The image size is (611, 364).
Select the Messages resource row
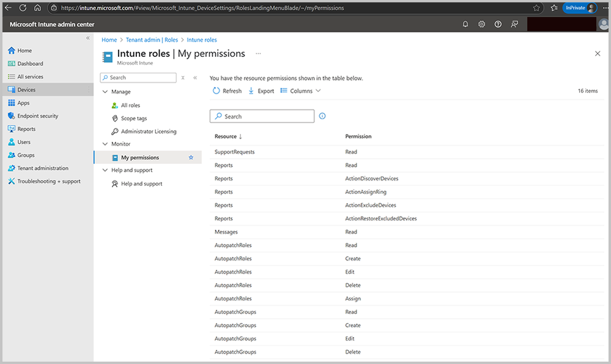407,232
